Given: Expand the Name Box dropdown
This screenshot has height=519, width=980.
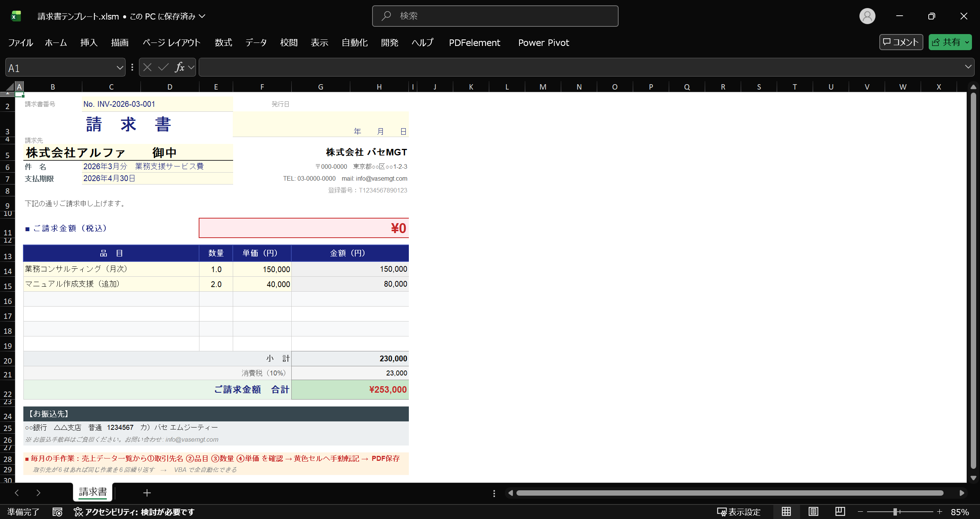Looking at the screenshot, I should pyautogui.click(x=120, y=68).
